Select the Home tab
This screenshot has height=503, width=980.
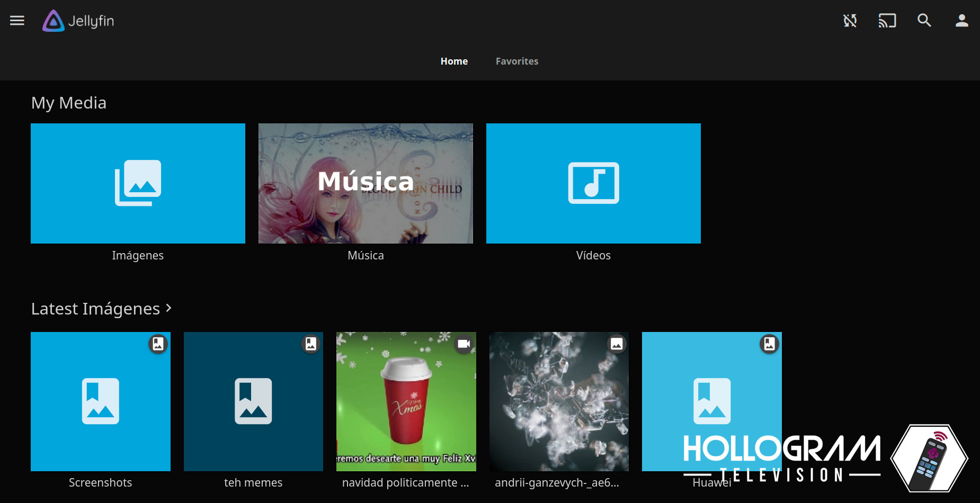pos(454,61)
